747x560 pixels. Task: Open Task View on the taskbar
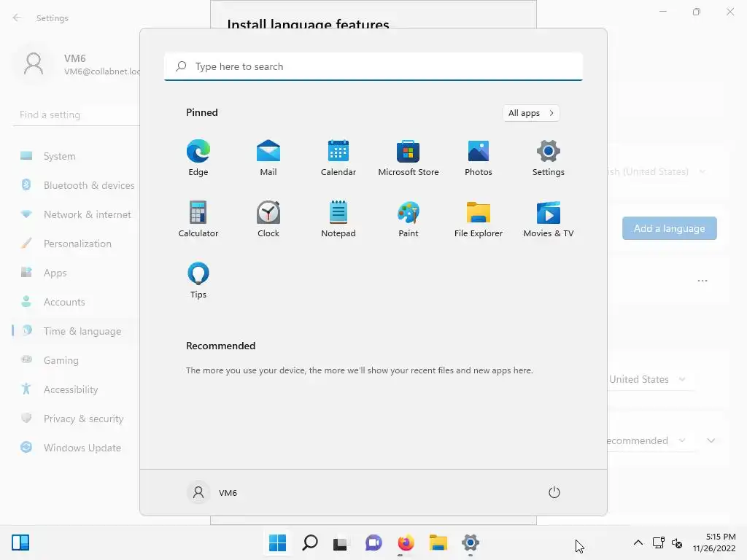coord(340,542)
